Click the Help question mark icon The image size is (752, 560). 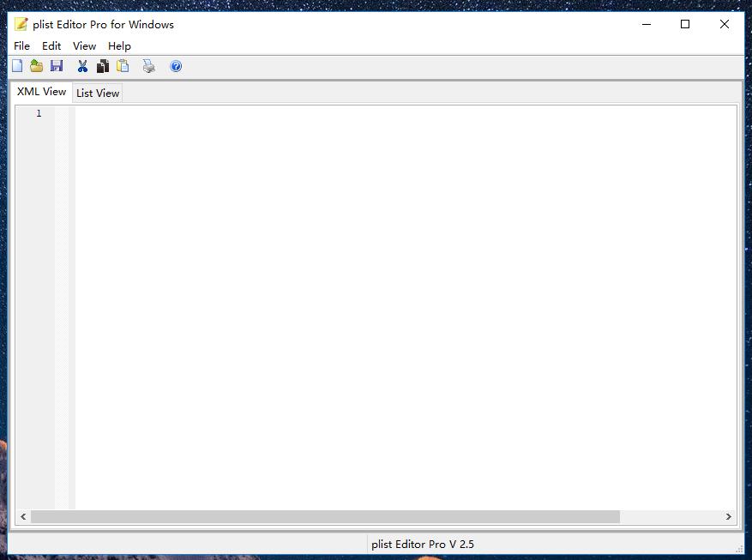coord(176,66)
